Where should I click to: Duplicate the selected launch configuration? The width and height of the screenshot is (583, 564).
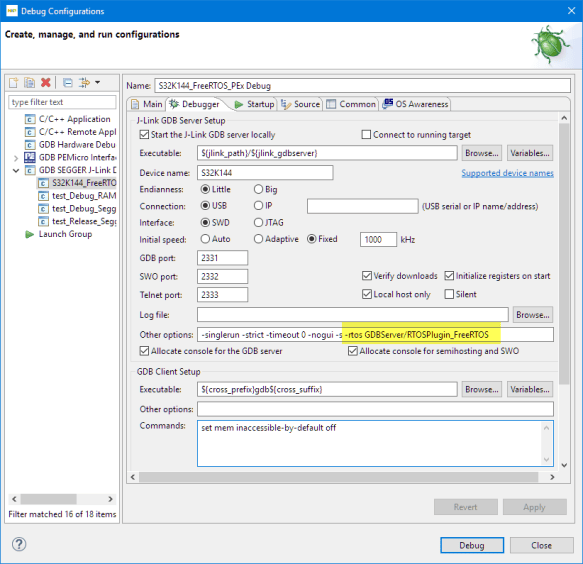[29, 83]
